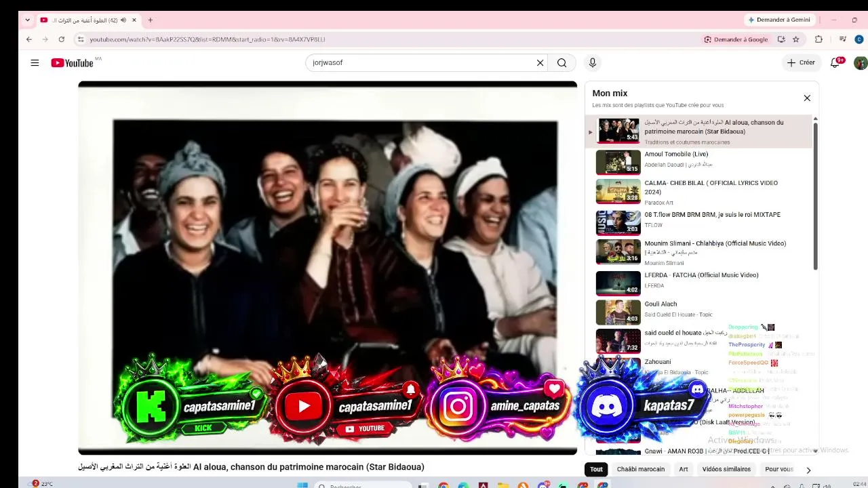Viewport: 868px width, 488px height.
Task: Select the Art chip
Action: [x=684, y=469]
